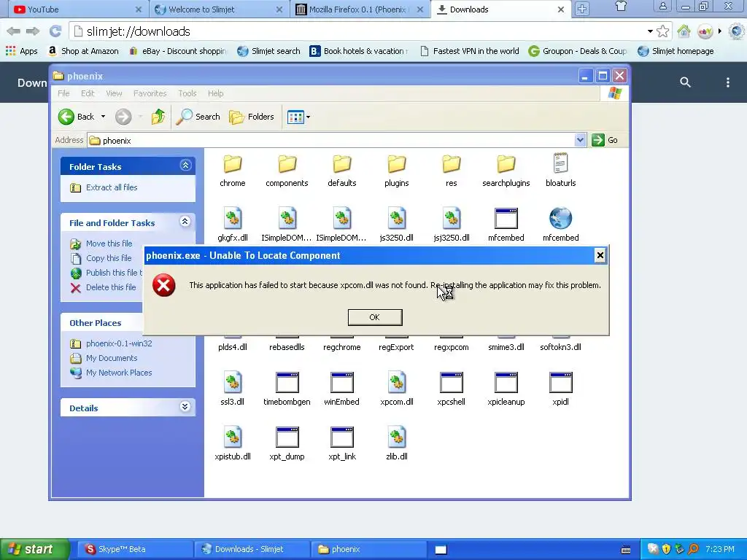The height and width of the screenshot is (560, 747).
Task: Select the gkgfx.dll file
Action: [233, 225]
